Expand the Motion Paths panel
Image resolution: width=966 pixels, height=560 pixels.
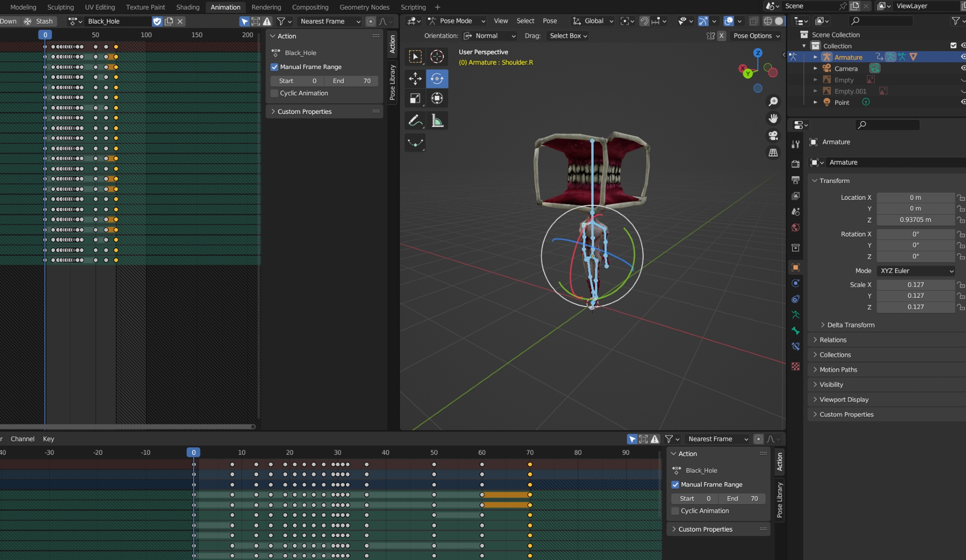[x=838, y=370]
